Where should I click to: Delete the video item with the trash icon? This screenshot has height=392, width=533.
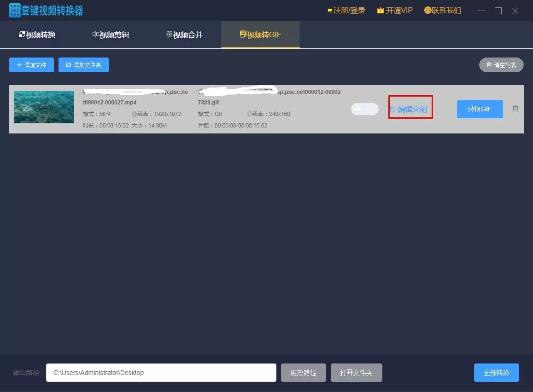coord(515,109)
